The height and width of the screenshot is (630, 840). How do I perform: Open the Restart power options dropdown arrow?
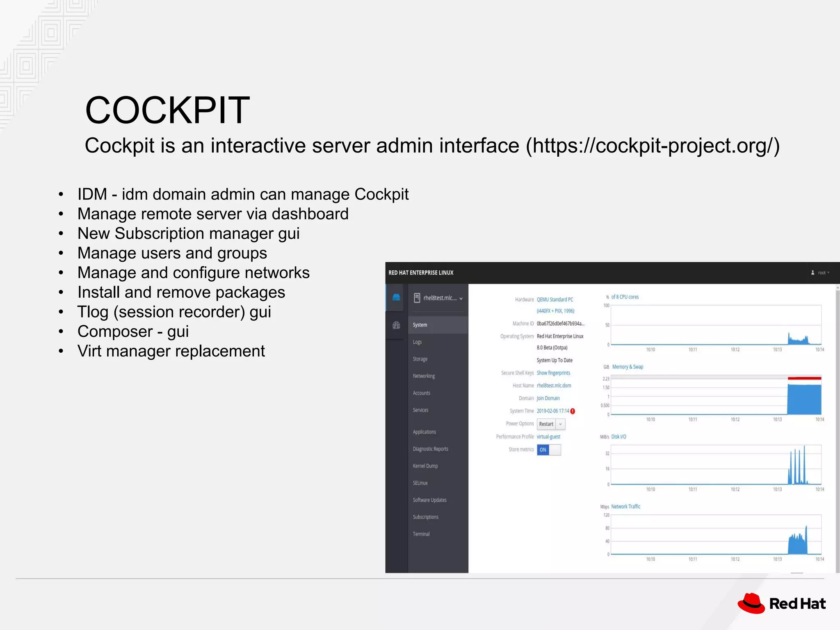[560, 424]
